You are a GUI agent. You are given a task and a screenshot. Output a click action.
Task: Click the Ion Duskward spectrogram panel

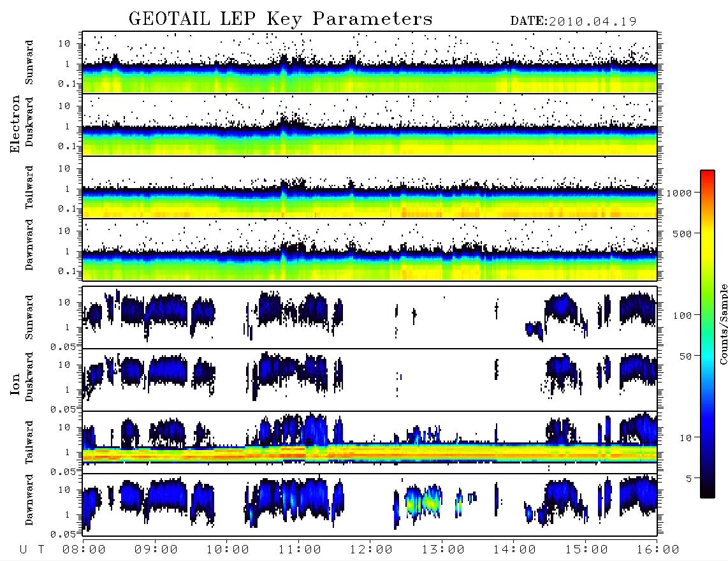coord(370,380)
